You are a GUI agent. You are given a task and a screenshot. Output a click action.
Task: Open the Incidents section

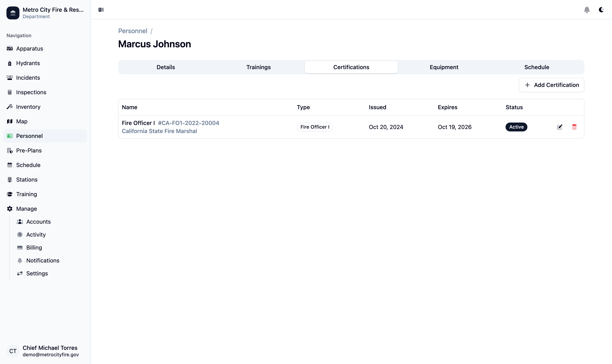click(28, 78)
